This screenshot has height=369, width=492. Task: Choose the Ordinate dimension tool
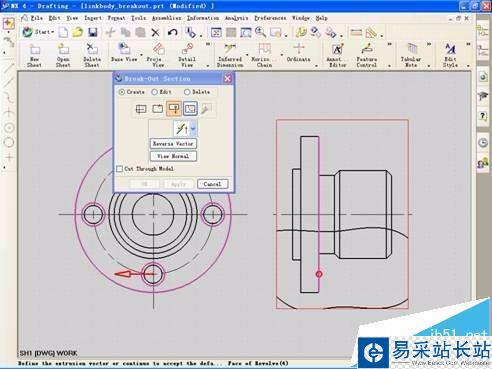298,53
